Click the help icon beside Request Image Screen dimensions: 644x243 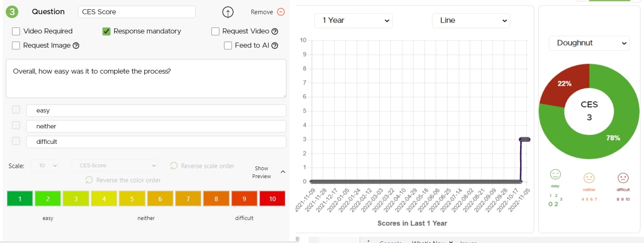[76, 46]
